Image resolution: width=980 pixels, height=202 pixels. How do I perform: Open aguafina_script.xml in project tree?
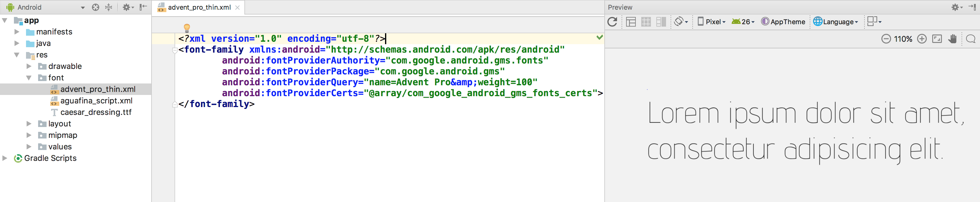point(96,101)
